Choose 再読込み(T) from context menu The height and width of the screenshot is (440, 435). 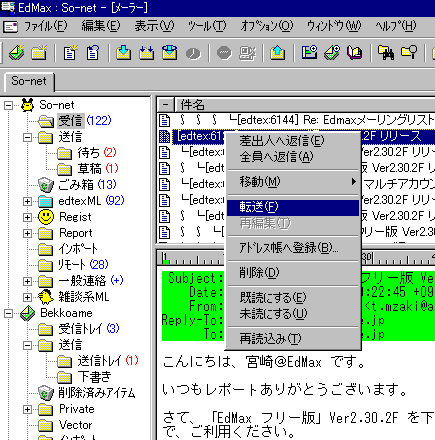pos(293,339)
